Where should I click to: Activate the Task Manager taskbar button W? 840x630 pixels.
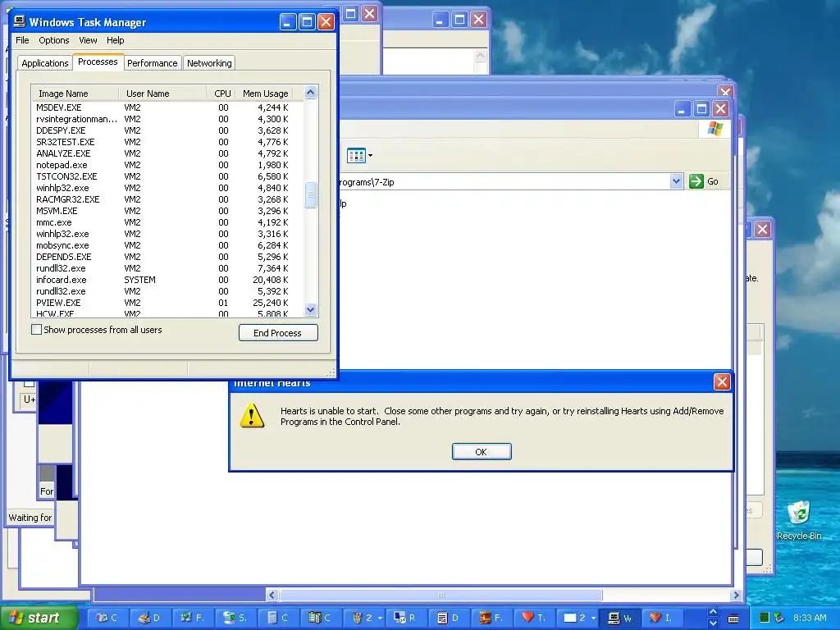(x=619, y=618)
